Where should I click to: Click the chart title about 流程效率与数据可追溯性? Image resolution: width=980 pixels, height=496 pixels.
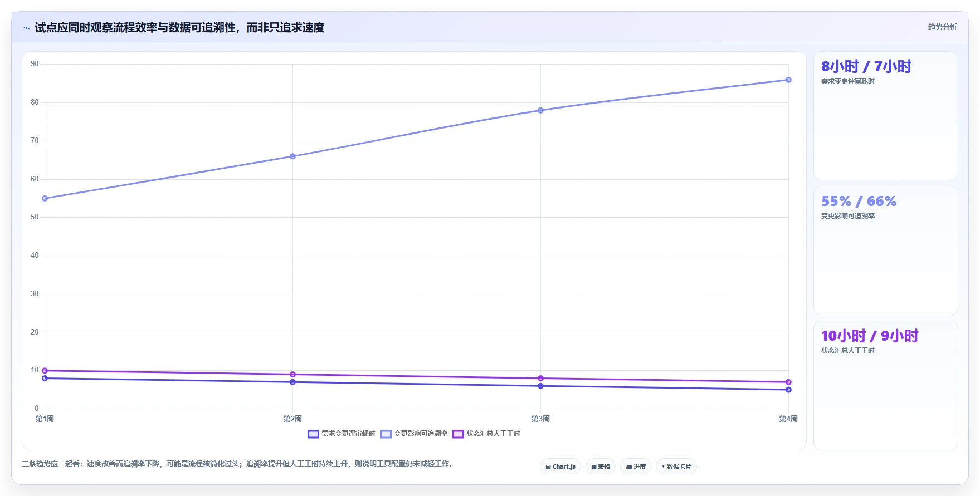click(179, 27)
